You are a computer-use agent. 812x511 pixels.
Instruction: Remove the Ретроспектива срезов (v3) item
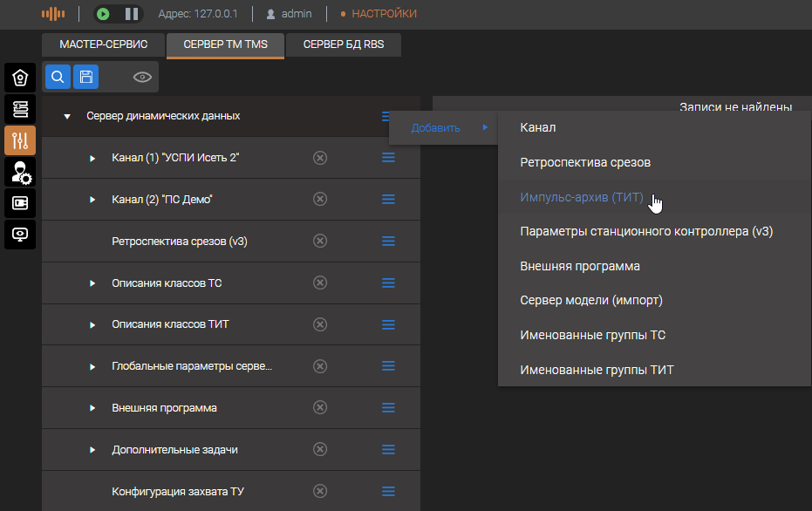pos(320,242)
